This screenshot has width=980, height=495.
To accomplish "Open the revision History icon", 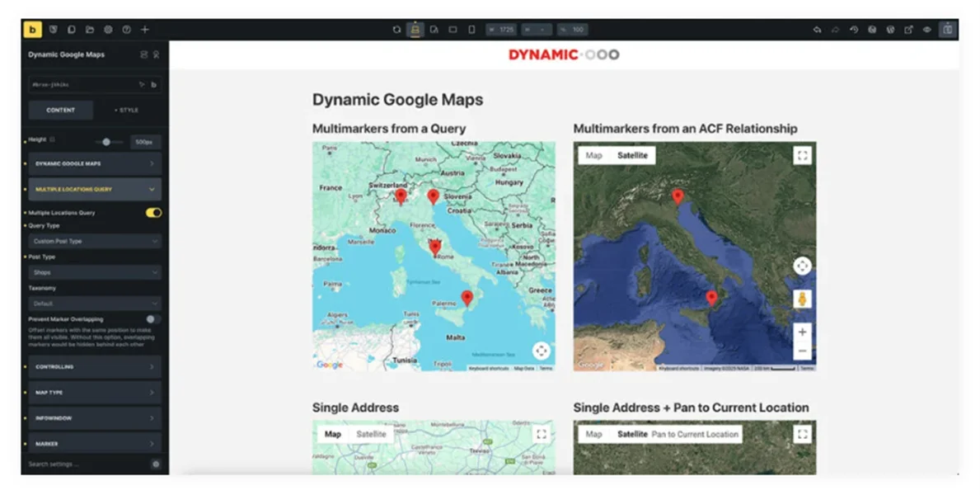I will pyautogui.click(x=854, y=30).
